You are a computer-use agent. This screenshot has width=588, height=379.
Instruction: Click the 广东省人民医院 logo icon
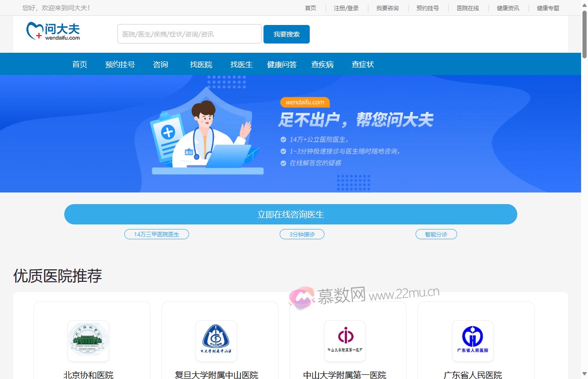point(472,341)
